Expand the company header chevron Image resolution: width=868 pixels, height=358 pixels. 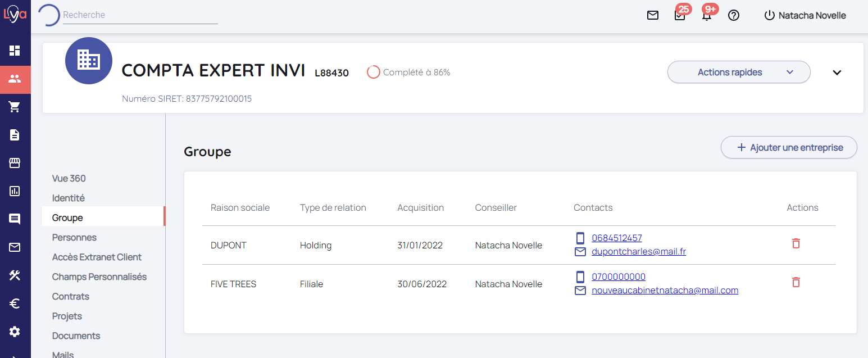837,72
